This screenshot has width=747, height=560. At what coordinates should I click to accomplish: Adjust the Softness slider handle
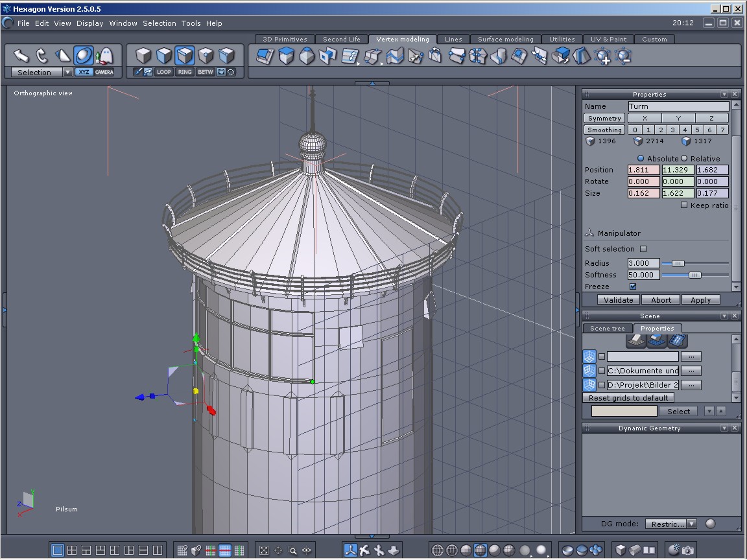[x=694, y=275]
